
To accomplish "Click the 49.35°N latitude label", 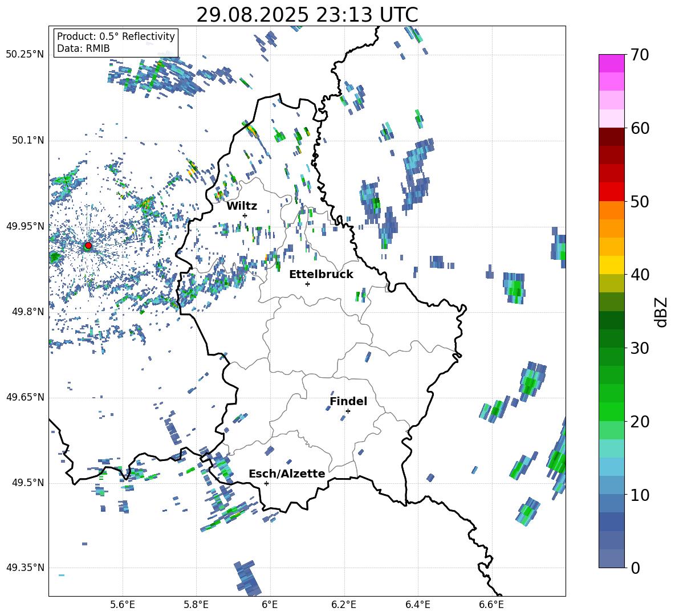I will click(25, 568).
